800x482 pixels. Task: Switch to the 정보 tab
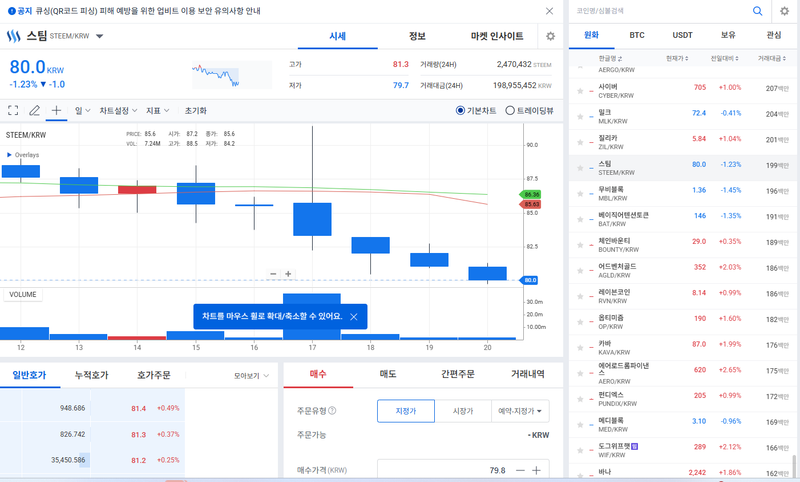click(417, 36)
